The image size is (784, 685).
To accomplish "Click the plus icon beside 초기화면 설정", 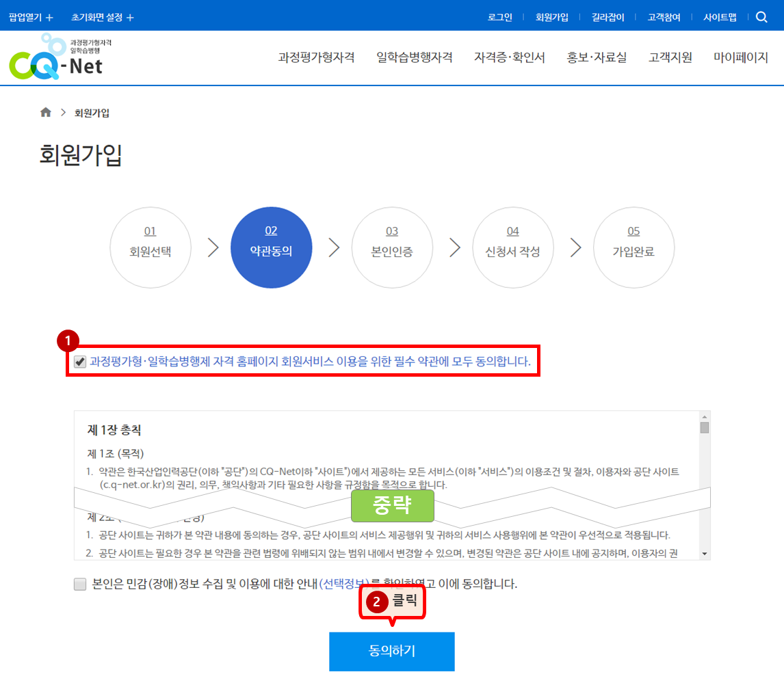I will pos(130,18).
